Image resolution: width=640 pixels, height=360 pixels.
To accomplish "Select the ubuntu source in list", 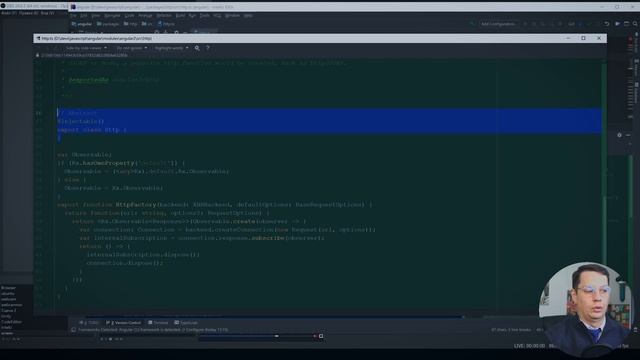I will [7, 293].
